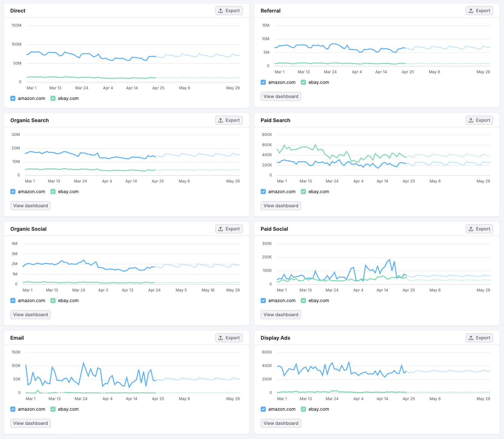
Task: Click upload icon in Display Ads Export
Action: click(x=471, y=338)
